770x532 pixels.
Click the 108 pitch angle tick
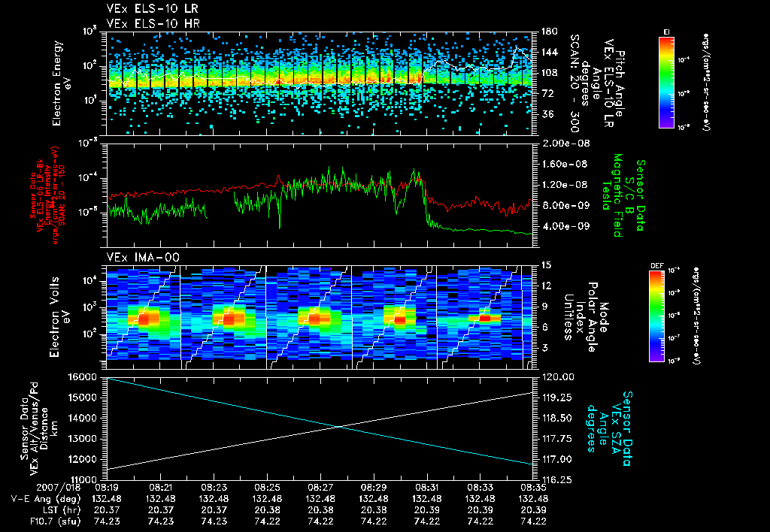[550, 73]
